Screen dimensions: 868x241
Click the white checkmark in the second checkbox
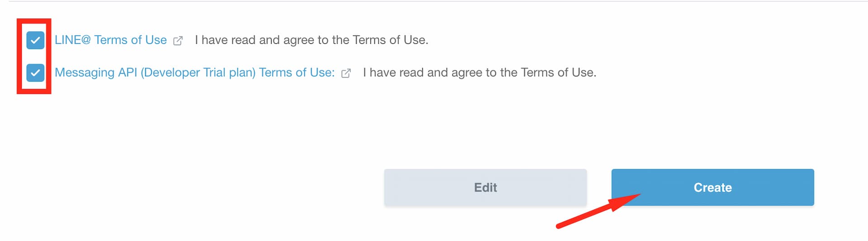pos(35,73)
